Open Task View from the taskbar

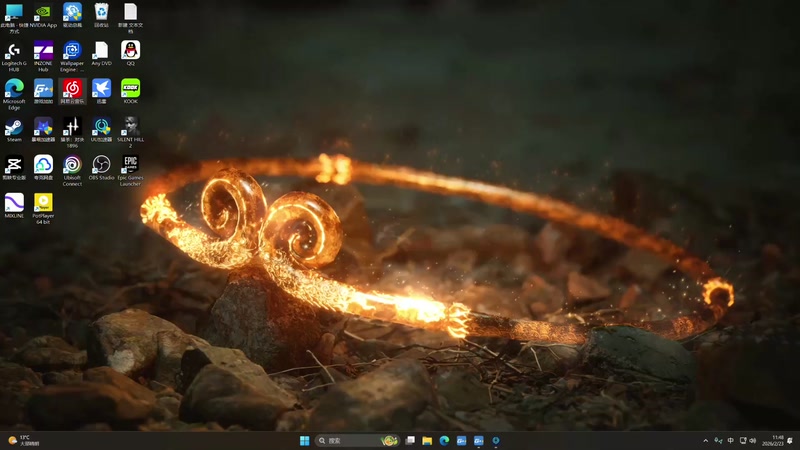[x=410, y=441]
